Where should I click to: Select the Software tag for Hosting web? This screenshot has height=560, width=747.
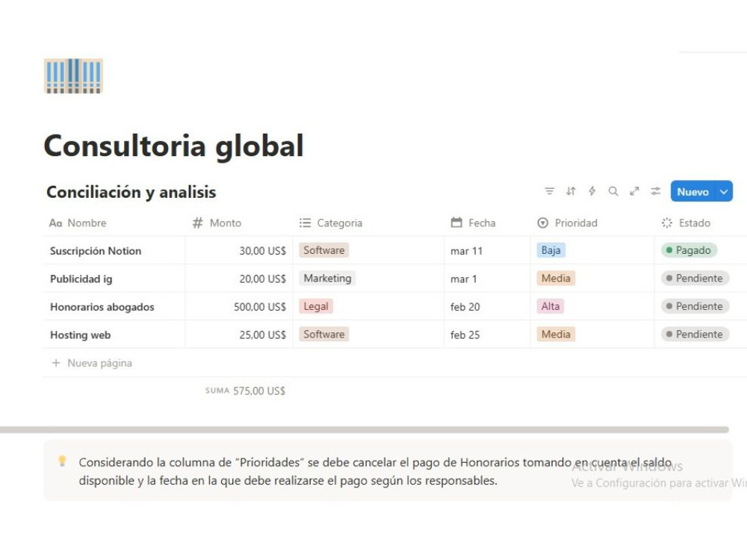coord(324,335)
